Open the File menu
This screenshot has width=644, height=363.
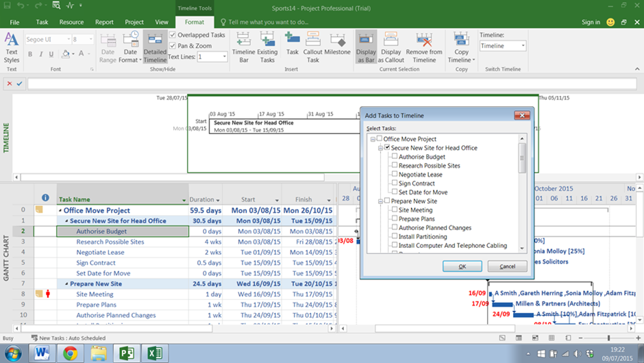(14, 22)
